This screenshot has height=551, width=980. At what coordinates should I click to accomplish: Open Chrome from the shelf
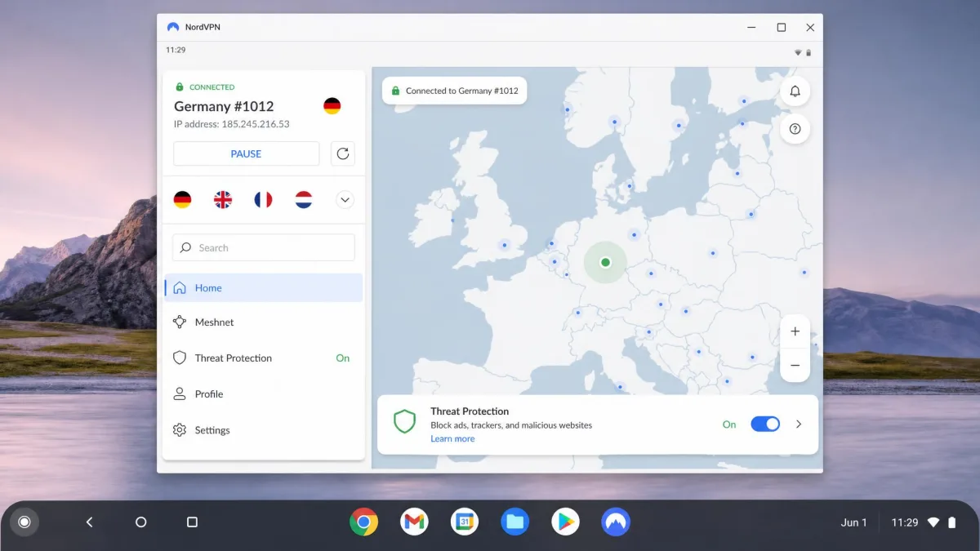pos(364,522)
